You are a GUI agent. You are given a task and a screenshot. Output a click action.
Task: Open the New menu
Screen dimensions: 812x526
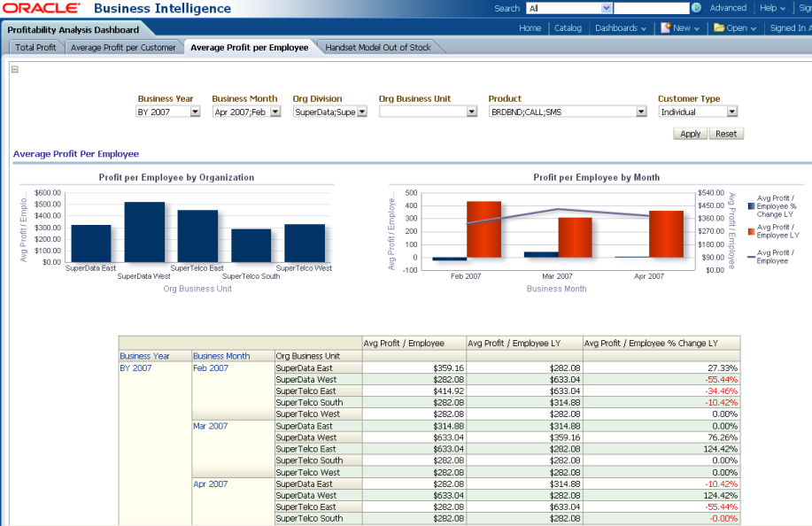(685, 28)
